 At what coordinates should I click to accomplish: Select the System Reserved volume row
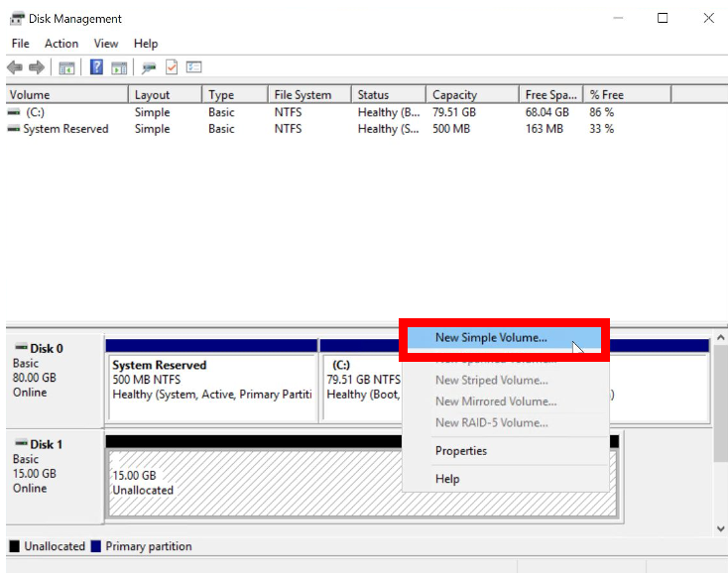(x=65, y=129)
